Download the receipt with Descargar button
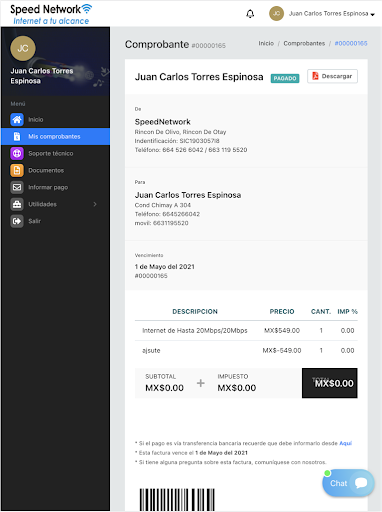382x512 pixels. (x=332, y=76)
